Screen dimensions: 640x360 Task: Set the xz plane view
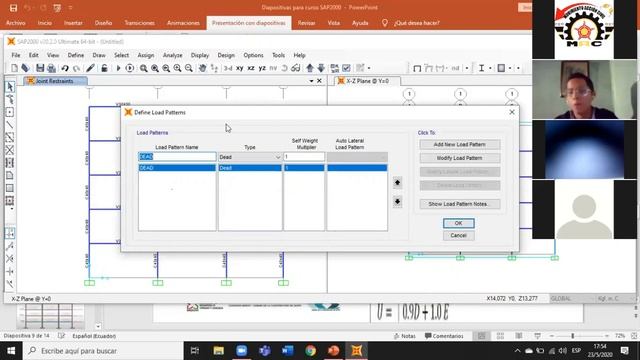(251, 68)
